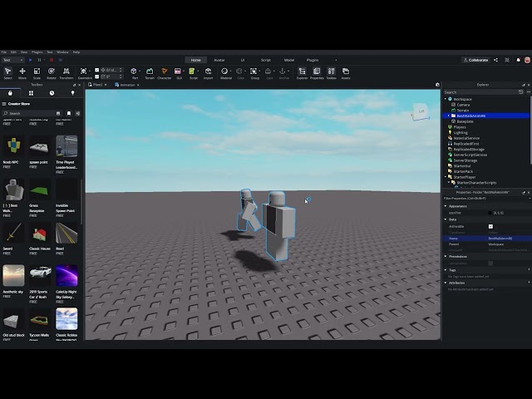Click the Geometric mode icon
The height and width of the screenshot is (399, 532).
pyautogui.click(x=83, y=73)
